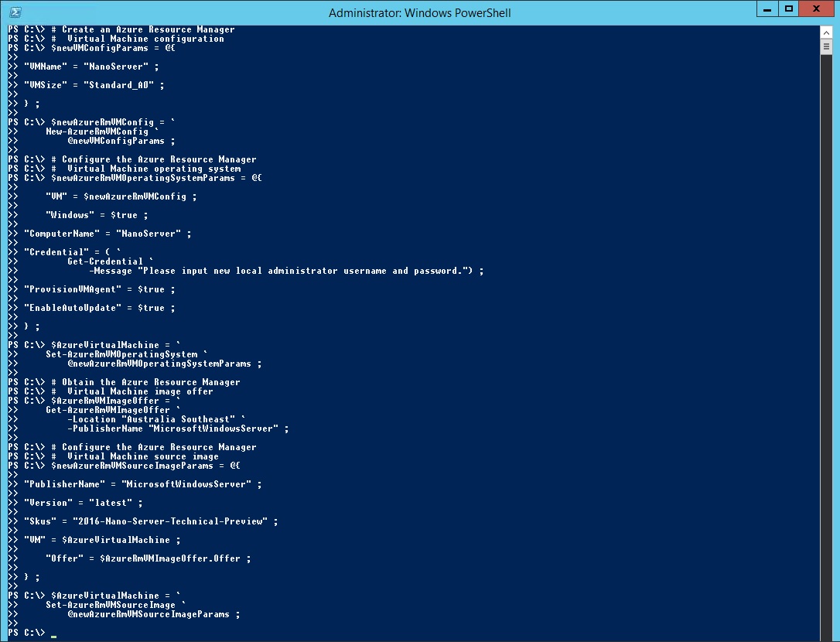Click the '"Skus" = "2016-Nano-Server-Technical-Preview"' line
The image size is (840, 642).
pyautogui.click(x=151, y=521)
